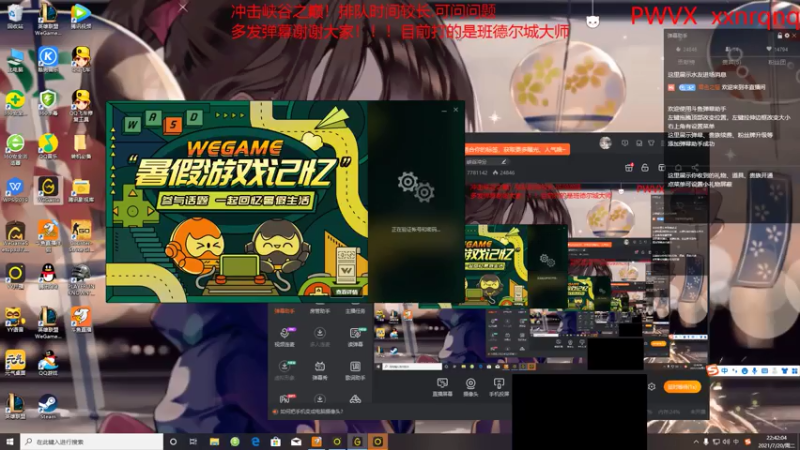Switch to the streamer tasks tab
The image size is (800, 450).
point(355,311)
